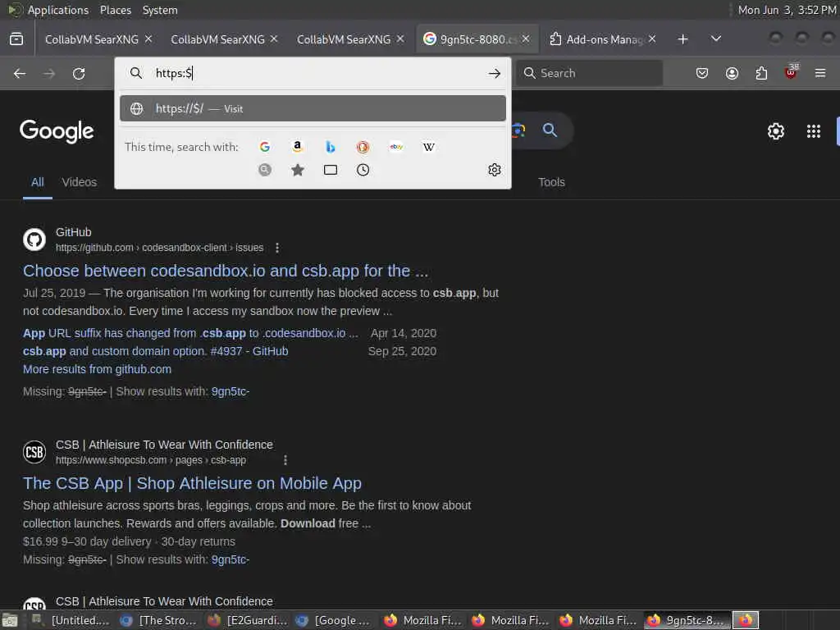This screenshot has width=840, height=630.
Task: Search this time with eBay icon
Action: click(396, 147)
